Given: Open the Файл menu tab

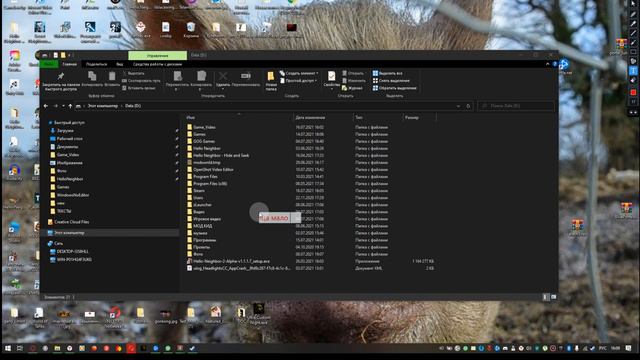Looking at the screenshot, I should (49, 64).
